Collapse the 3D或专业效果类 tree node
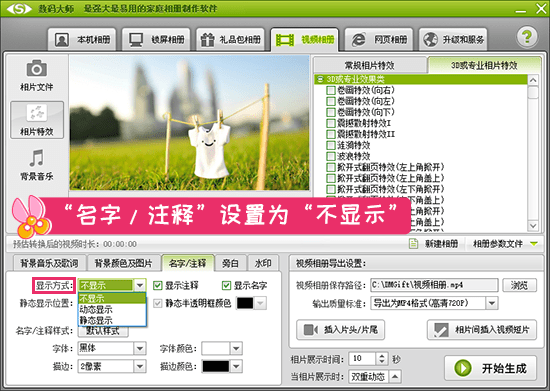The width and height of the screenshot is (550, 391). (x=320, y=79)
